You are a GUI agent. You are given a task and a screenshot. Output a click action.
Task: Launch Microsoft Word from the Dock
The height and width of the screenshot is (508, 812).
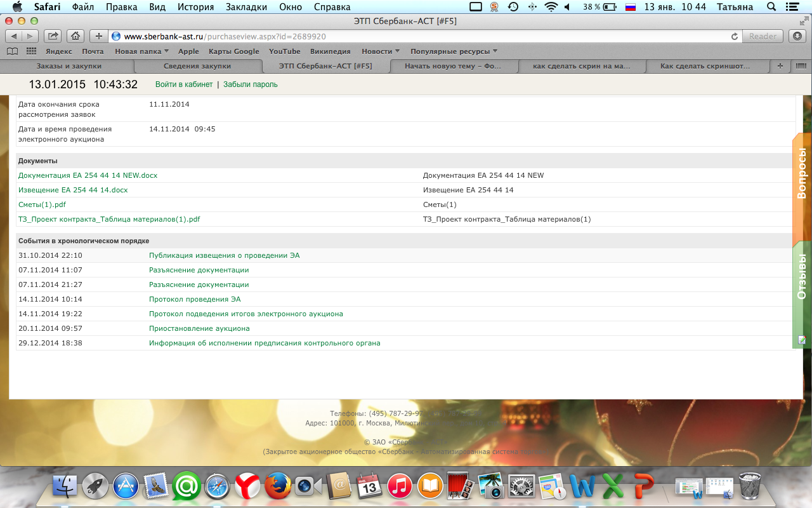click(583, 487)
